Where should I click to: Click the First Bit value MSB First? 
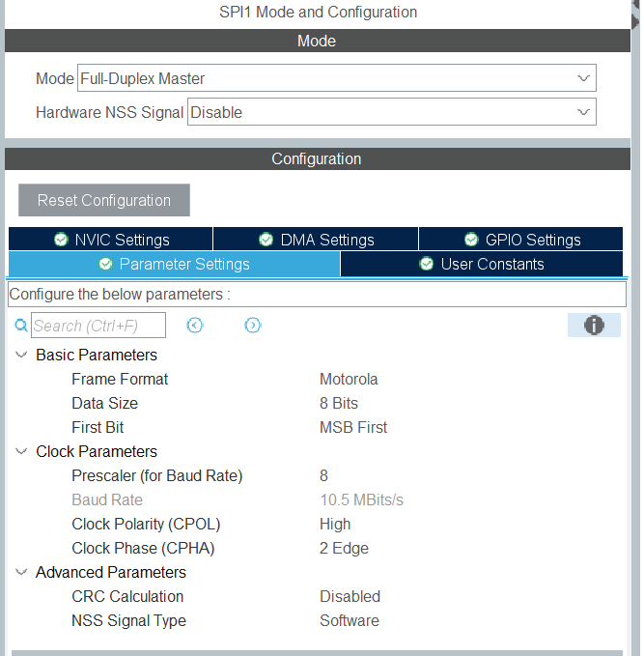tap(353, 427)
